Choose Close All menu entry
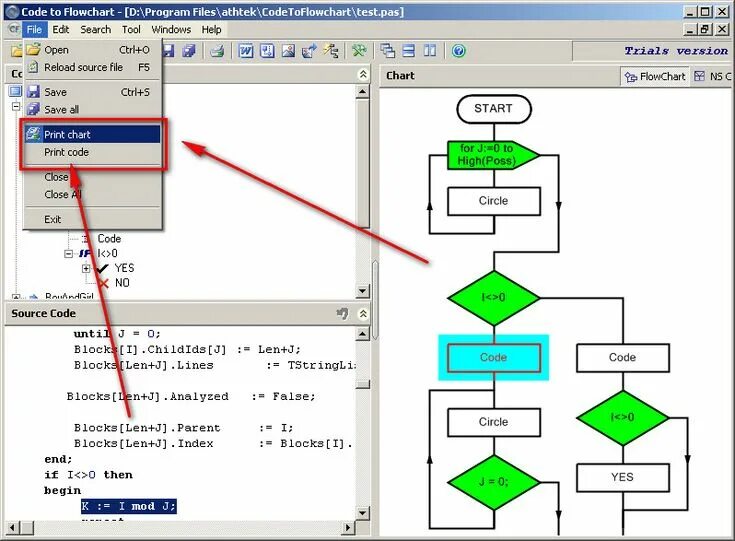Screen dimensions: 735x541 pyautogui.click(x=92, y=195)
